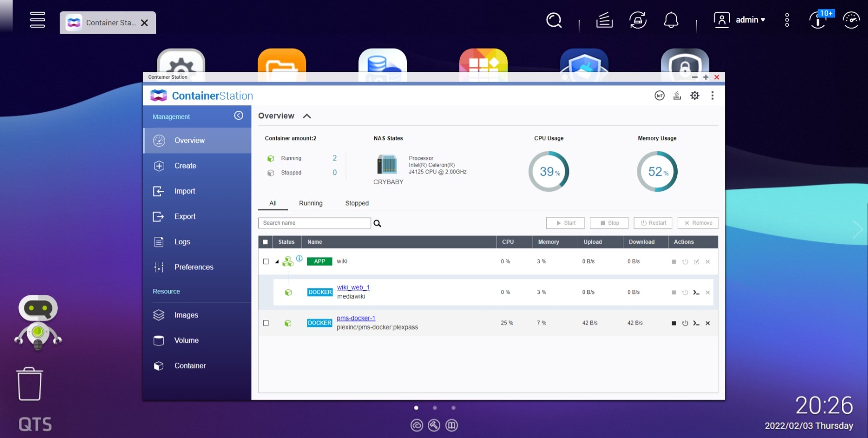Focus the Search name input field
The width and height of the screenshot is (868, 438).
pos(315,223)
